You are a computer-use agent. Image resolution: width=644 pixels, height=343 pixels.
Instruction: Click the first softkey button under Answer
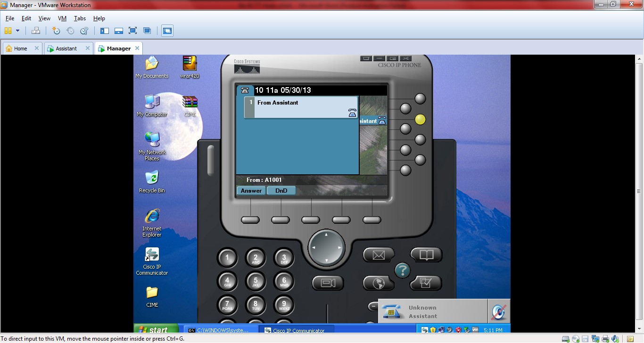coord(250,220)
